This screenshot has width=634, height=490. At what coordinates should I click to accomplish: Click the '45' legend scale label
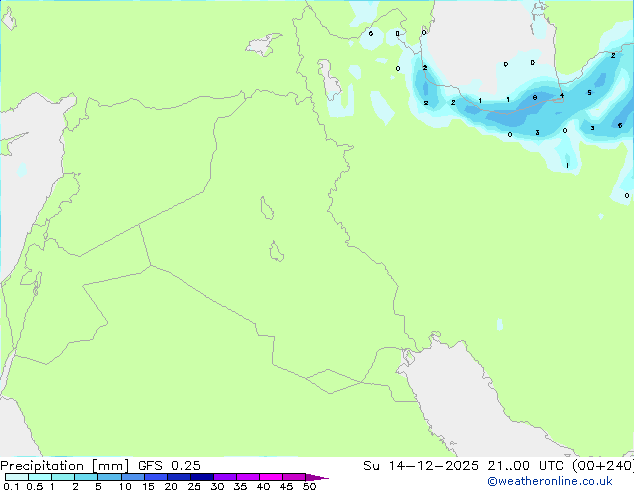tap(287, 486)
